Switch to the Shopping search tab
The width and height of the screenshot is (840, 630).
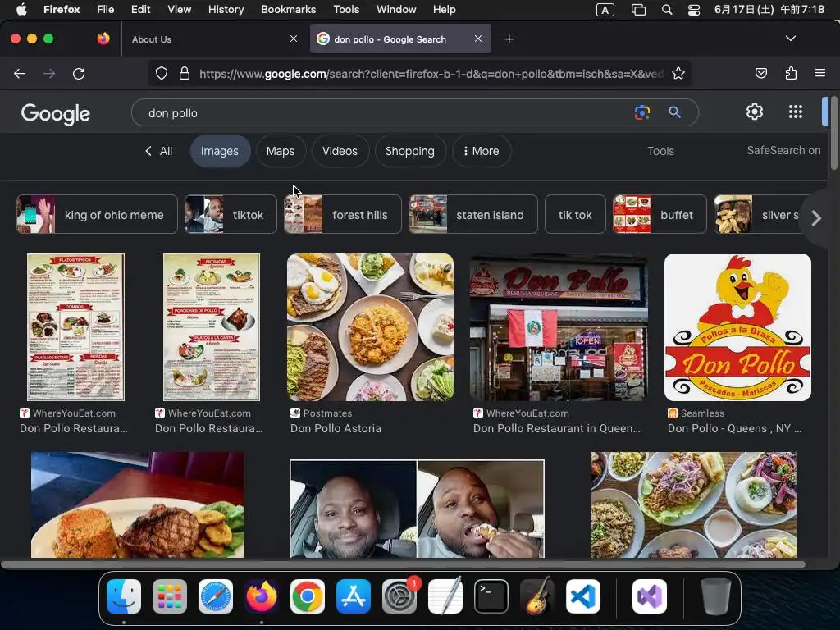coord(410,151)
